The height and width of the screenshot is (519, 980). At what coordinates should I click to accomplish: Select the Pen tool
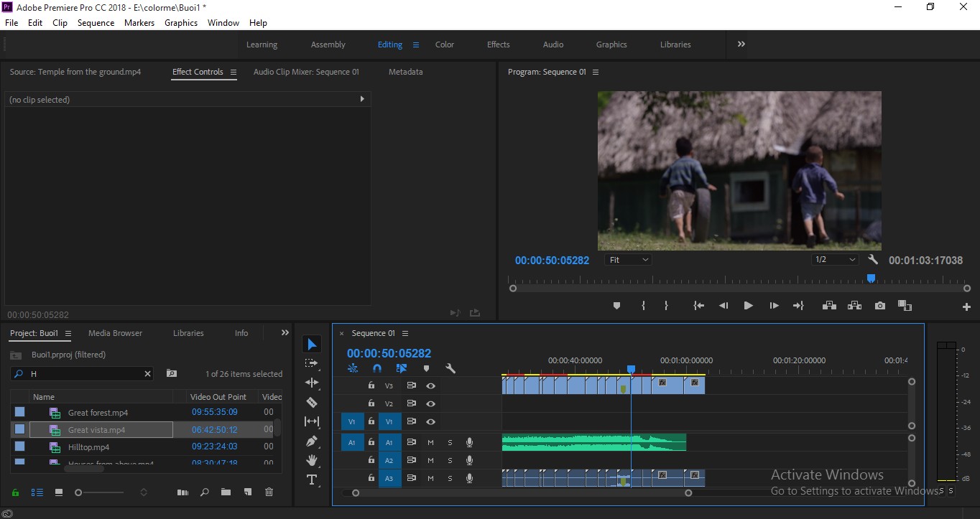[x=312, y=441]
